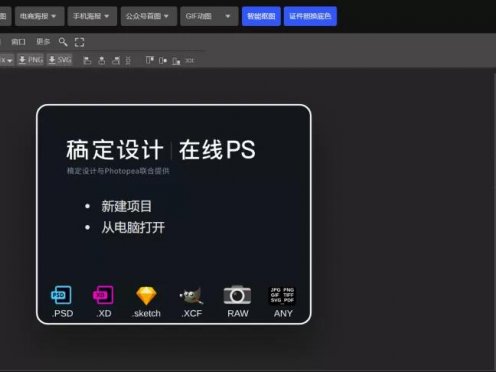Click the align bottom edges icon
This screenshot has width=496, height=372.
176,61
